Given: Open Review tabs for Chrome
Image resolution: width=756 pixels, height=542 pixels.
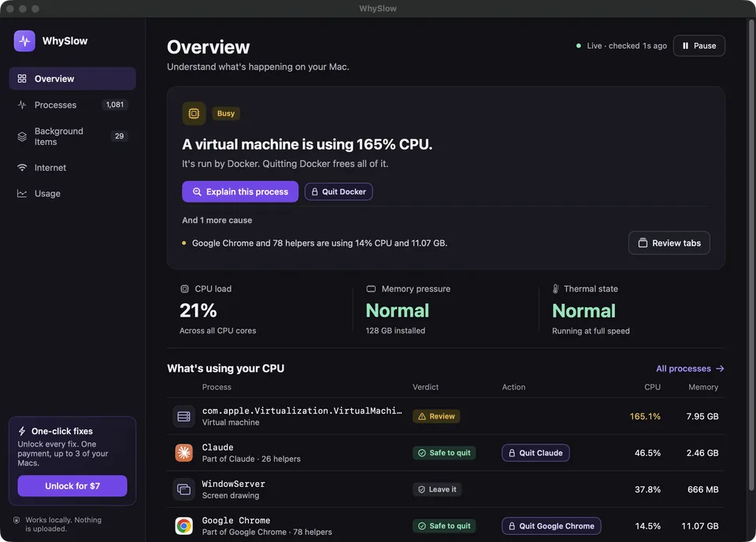Looking at the screenshot, I should [x=669, y=243].
